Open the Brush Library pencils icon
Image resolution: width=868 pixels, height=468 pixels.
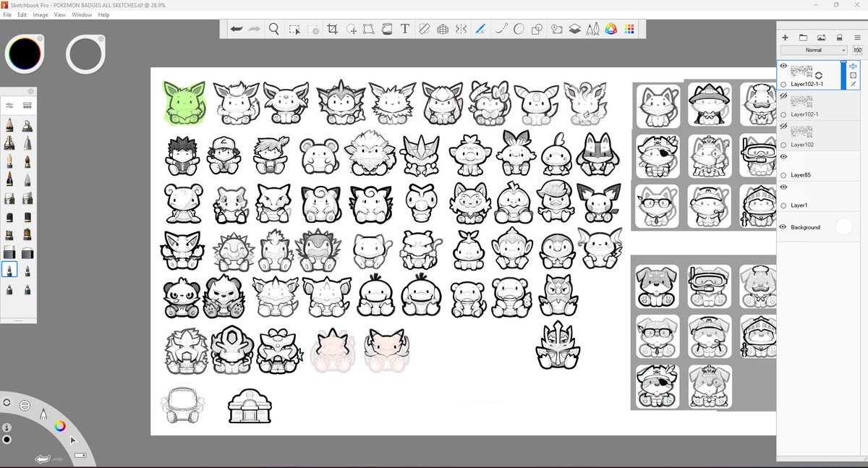[592, 29]
